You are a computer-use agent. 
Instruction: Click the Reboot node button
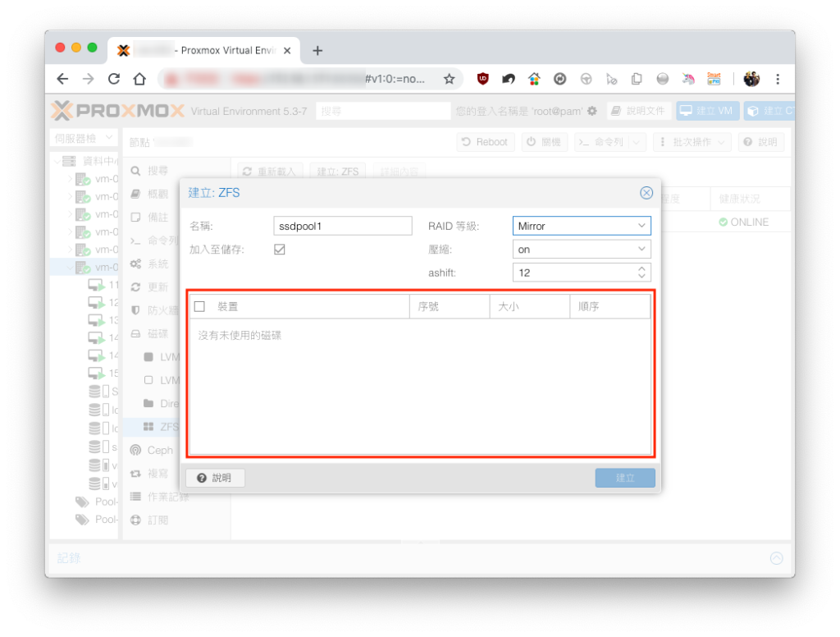point(485,142)
